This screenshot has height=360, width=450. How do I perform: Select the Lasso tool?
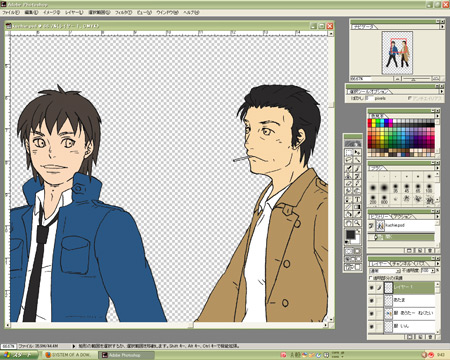[x=348, y=160]
